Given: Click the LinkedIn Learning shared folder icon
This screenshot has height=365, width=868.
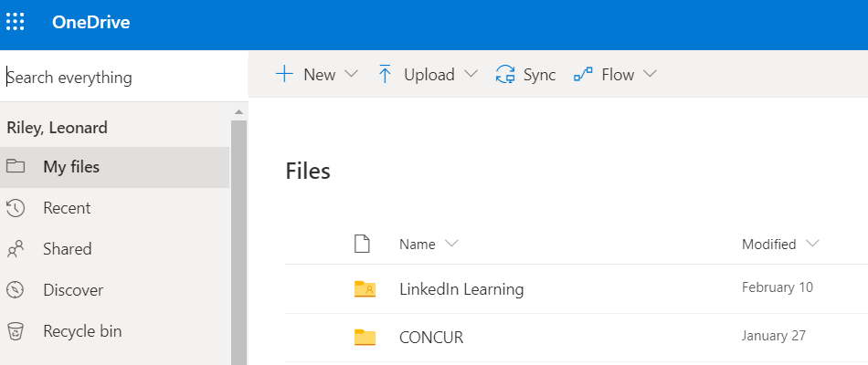Looking at the screenshot, I should [365, 288].
